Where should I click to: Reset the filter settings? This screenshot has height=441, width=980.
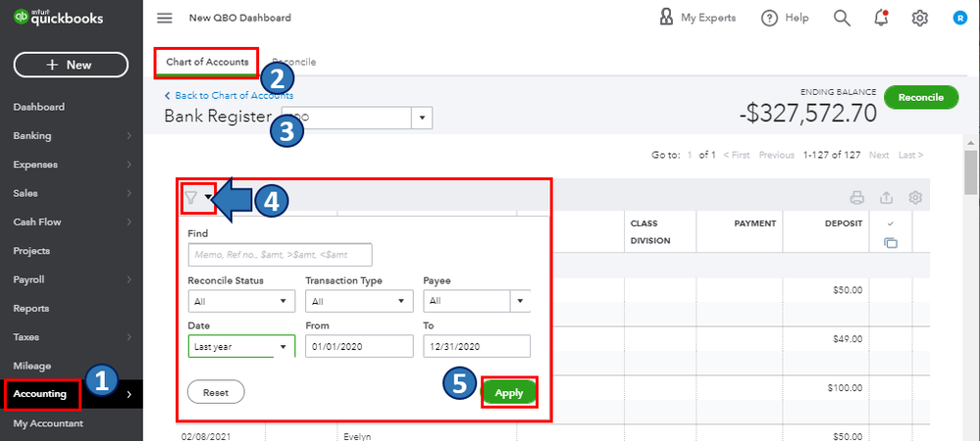pyautogui.click(x=216, y=392)
